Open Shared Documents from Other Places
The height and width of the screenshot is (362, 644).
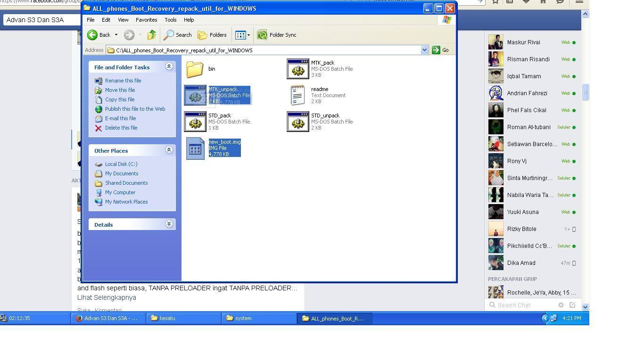click(126, 183)
